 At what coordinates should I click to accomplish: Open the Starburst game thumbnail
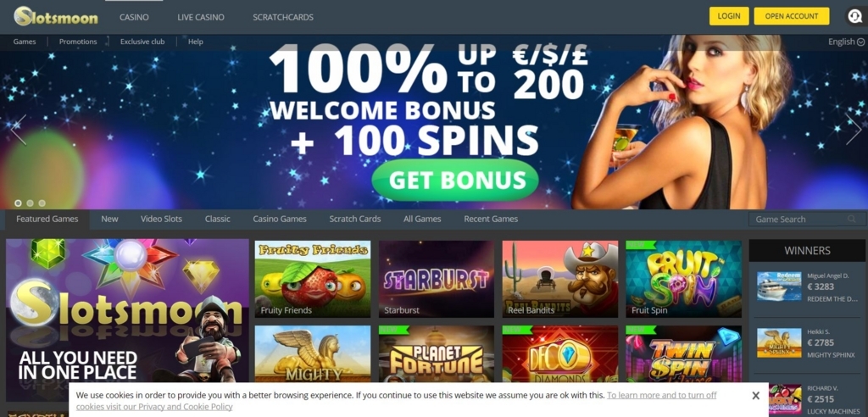(437, 279)
